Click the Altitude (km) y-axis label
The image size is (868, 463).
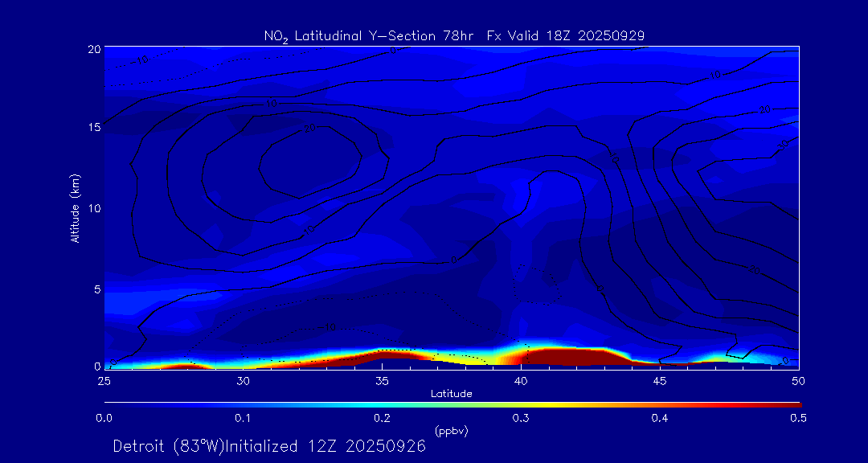[x=75, y=207]
